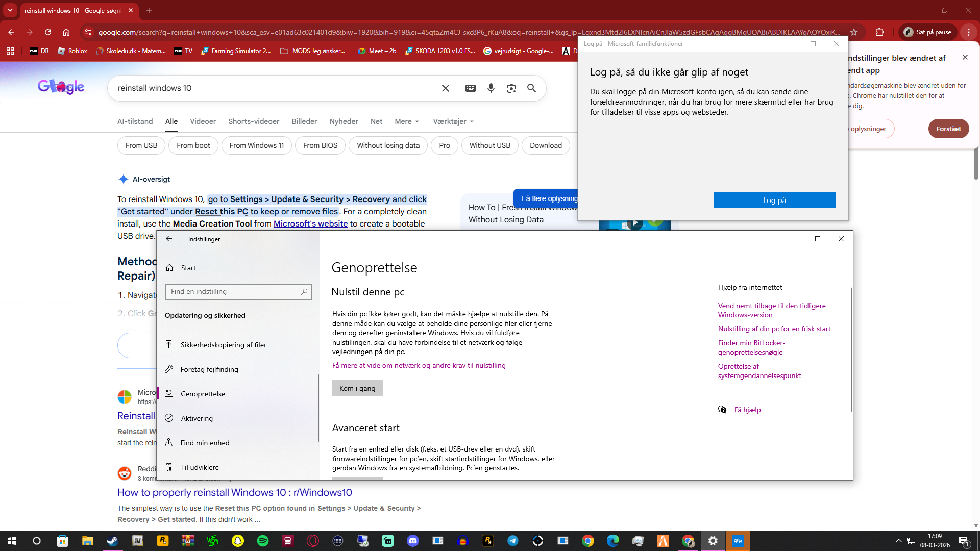
Task: Clear the search box with X icon
Action: 445,88
